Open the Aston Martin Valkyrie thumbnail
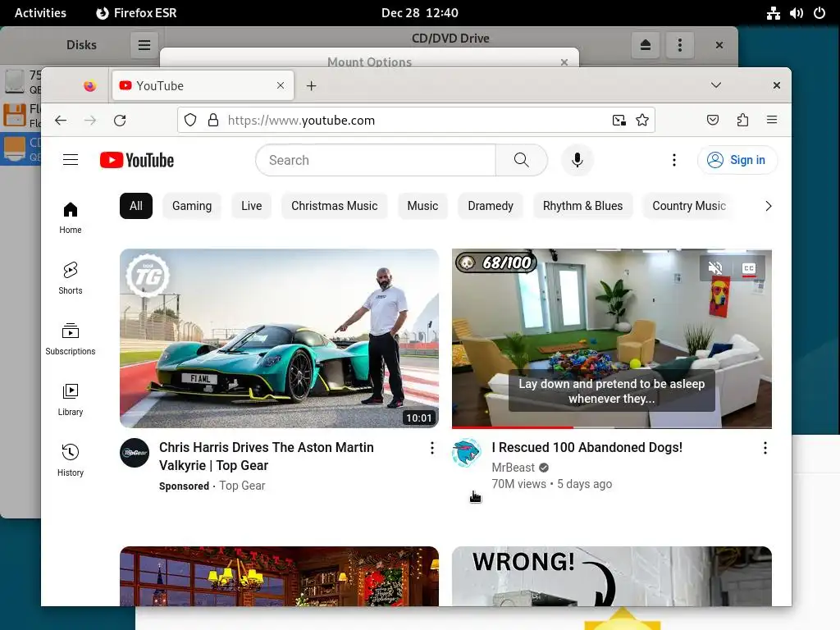Viewport: 840px width, 630px height. point(279,338)
